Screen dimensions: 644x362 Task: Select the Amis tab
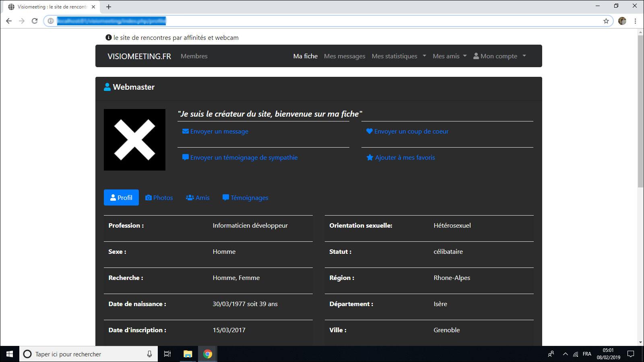tap(198, 198)
